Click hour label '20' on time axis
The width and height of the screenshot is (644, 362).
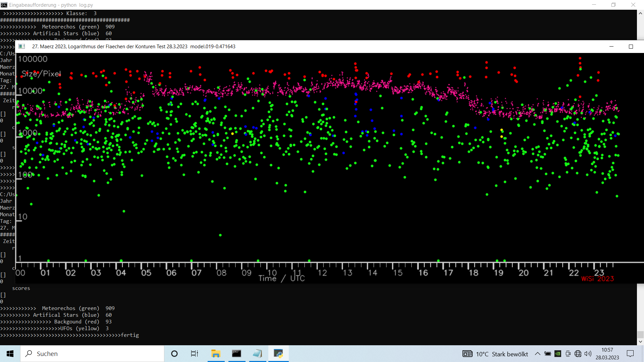point(524,273)
